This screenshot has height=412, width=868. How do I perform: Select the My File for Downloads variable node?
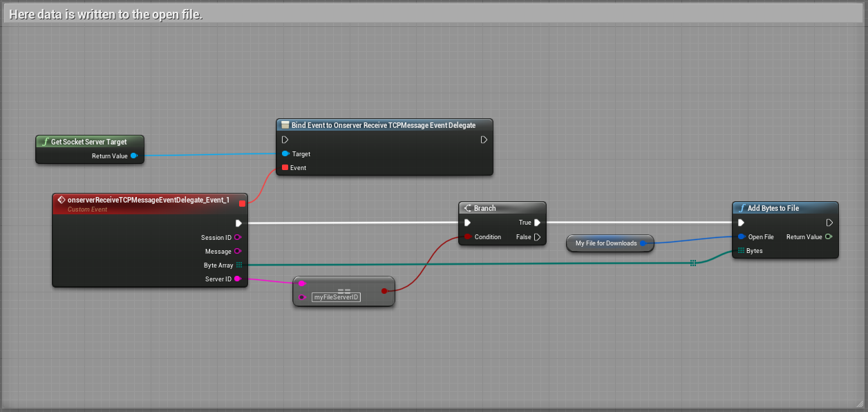[606, 243]
